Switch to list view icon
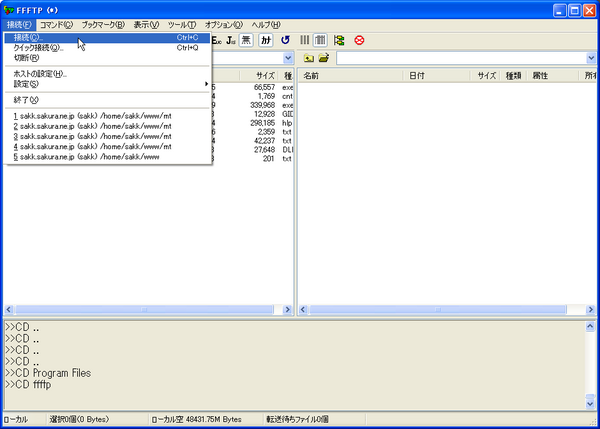 305,40
